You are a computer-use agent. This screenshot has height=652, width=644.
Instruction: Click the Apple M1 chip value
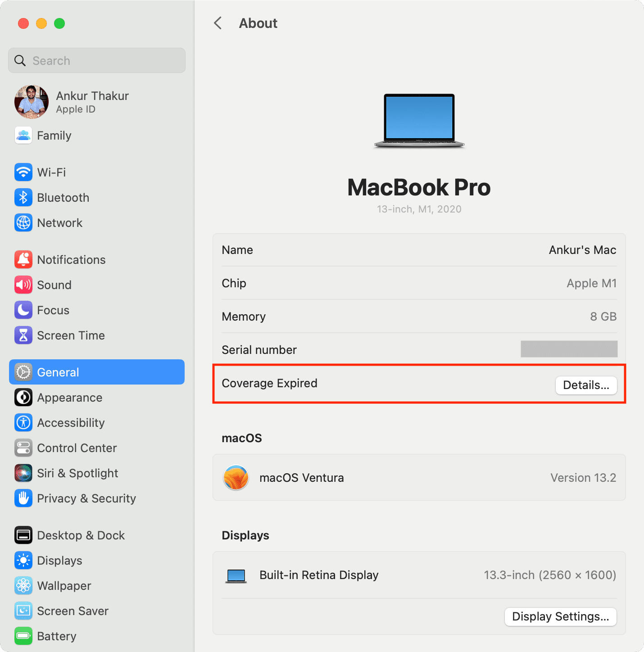tap(592, 283)
